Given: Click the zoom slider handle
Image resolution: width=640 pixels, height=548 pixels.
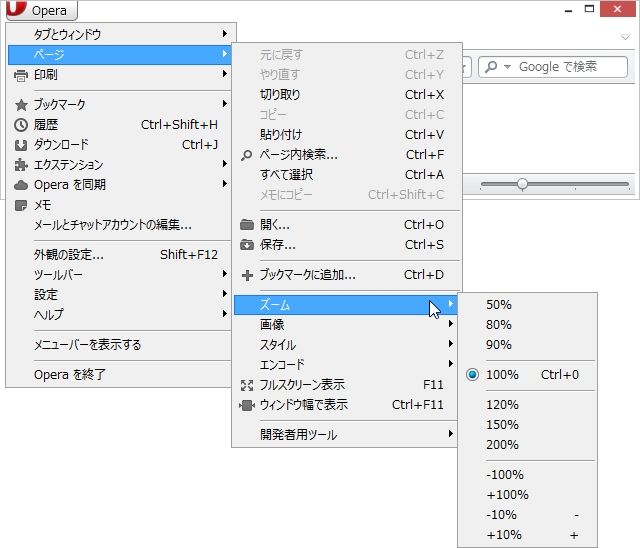Looking at the screenshot, I should coord(522,184).
